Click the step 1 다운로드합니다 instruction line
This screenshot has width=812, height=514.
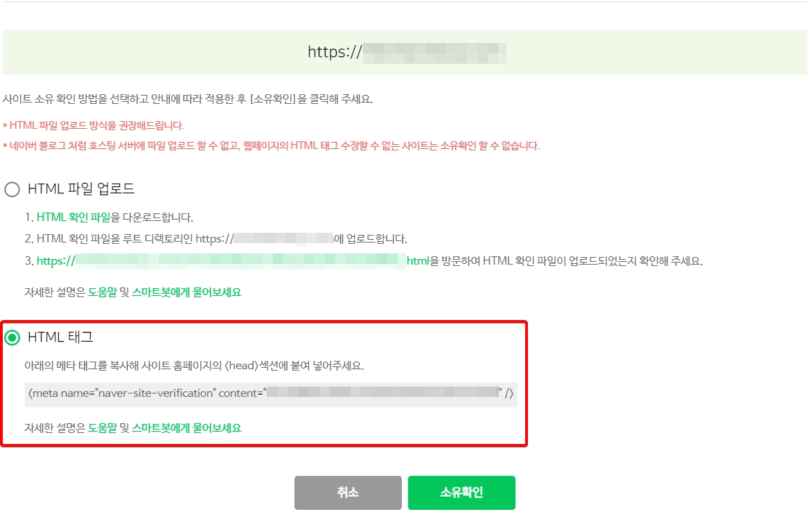(109, 218)
